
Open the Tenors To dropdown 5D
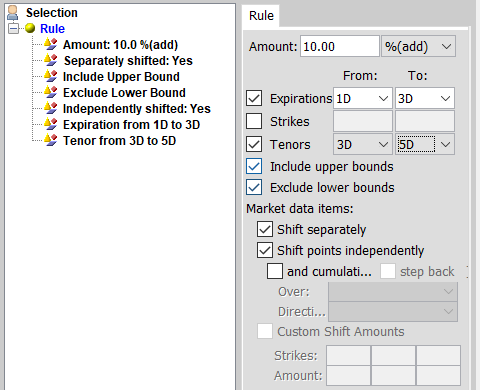point(425,144)
